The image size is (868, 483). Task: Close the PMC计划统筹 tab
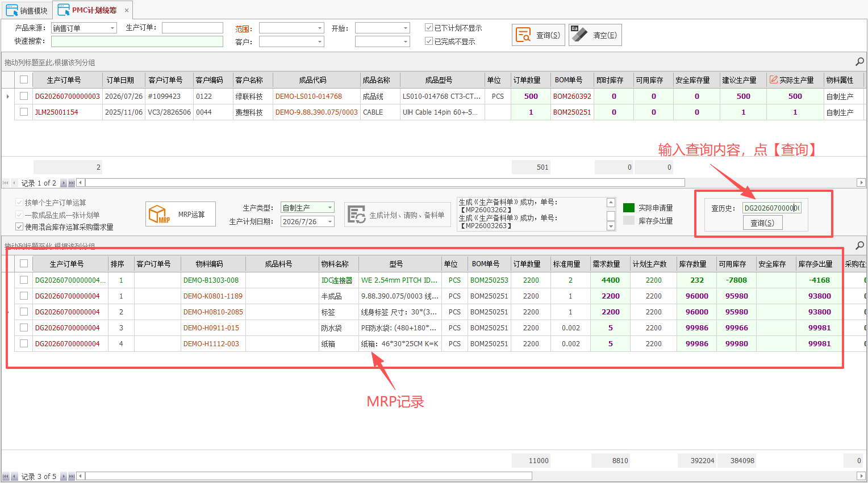point(127,10)
